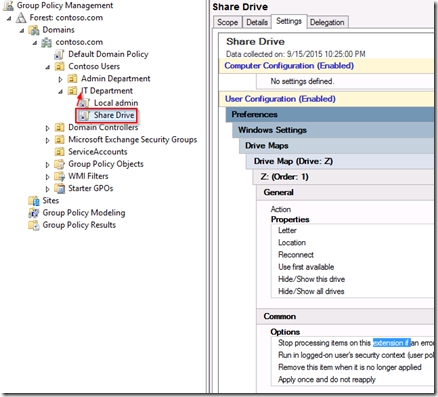Select the Default Domain Policy GPO icon

[59, 54]
